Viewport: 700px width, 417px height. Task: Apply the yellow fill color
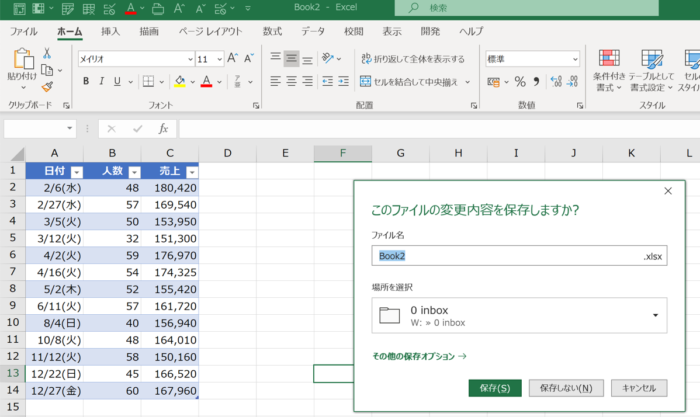(180, 81)
